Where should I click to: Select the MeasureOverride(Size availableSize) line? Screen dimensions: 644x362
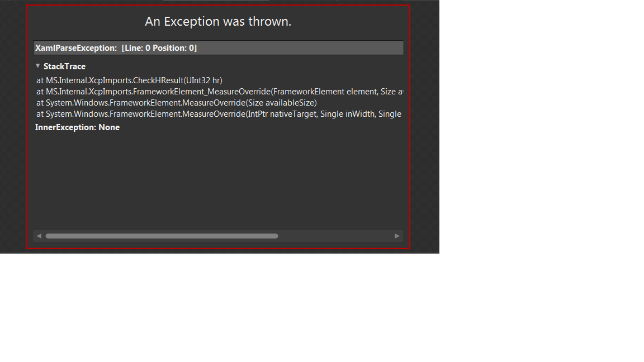(x=177, y=103)
